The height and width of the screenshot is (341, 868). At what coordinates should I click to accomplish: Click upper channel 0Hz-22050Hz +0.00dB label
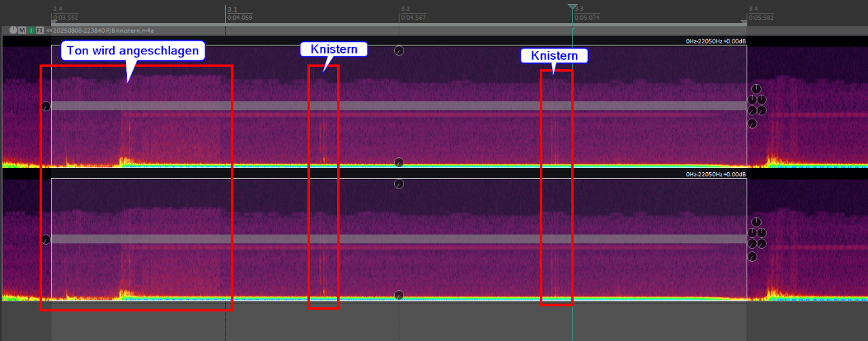coord(715,41)
